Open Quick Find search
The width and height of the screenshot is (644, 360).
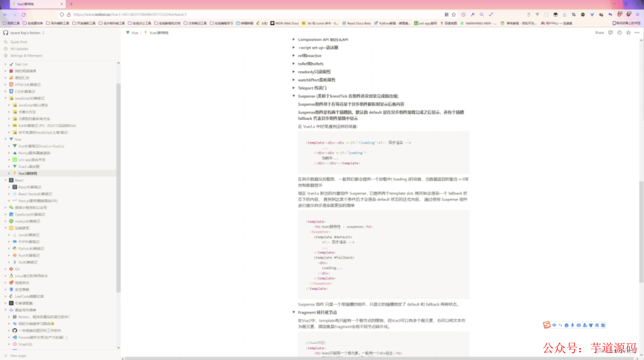click(18, 42)
